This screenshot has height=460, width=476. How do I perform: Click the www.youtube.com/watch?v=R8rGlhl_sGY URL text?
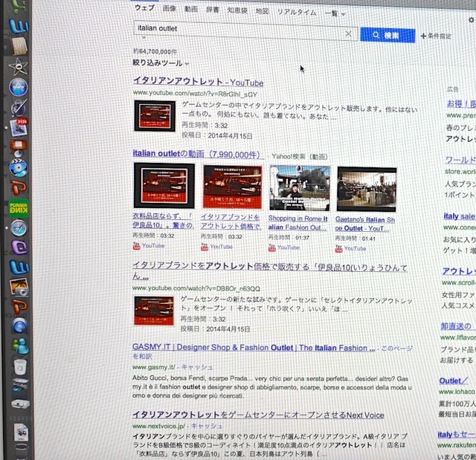tap(195, 94)
